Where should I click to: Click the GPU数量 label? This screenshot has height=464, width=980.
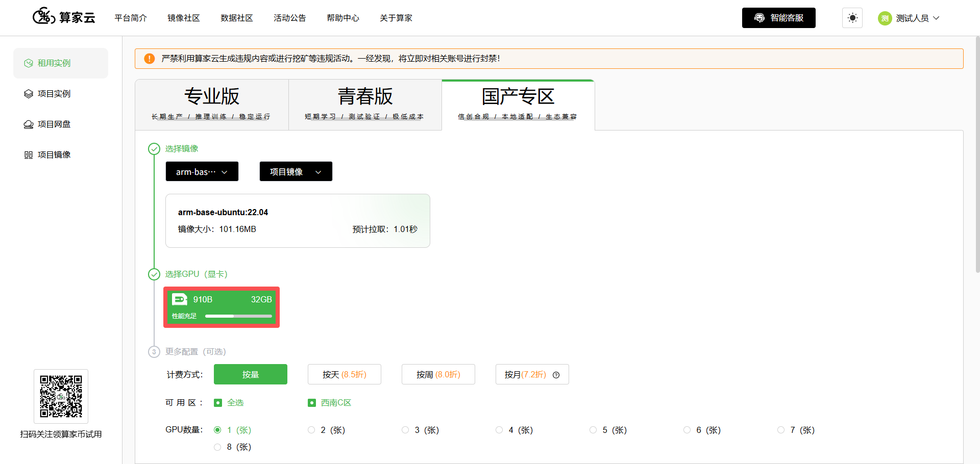click(x=184, y=430)
